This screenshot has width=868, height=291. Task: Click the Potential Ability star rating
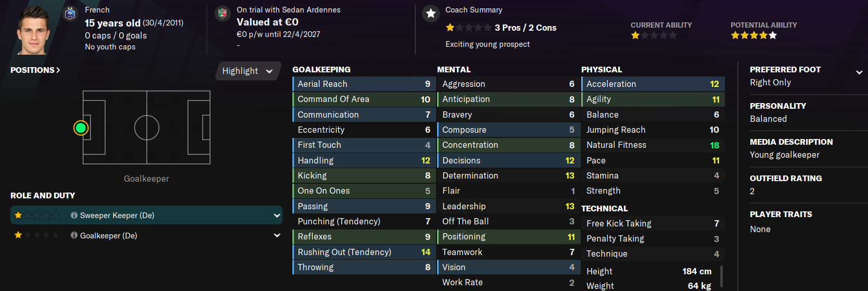(x=754, y=35)
